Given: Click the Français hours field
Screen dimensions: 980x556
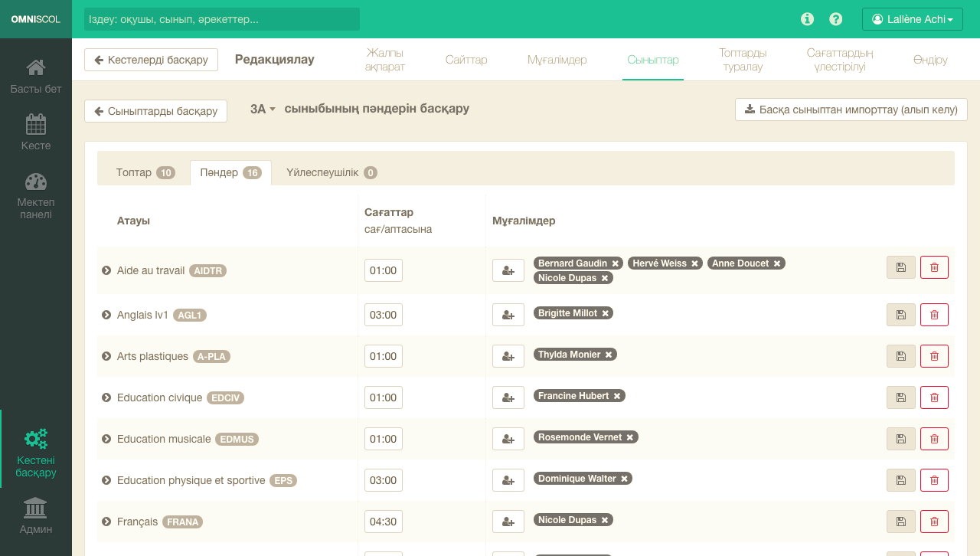Looking at the screenshot, I should point(383,522).
